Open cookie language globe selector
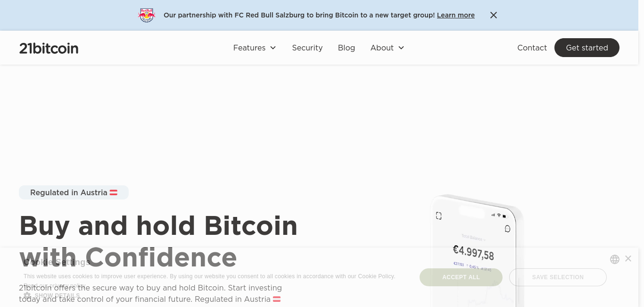The image size is (644, 307). click(x=615, y=259)
